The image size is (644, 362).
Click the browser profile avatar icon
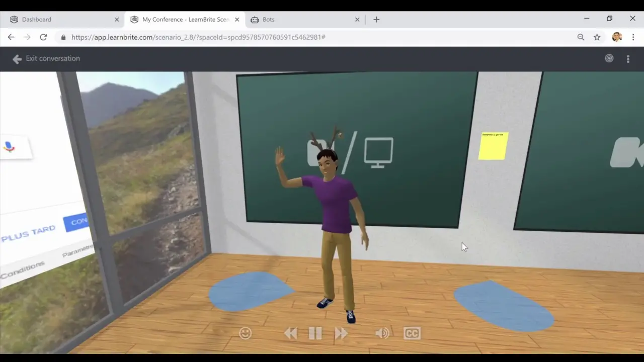pyautogui.click(x=616, y=37)
